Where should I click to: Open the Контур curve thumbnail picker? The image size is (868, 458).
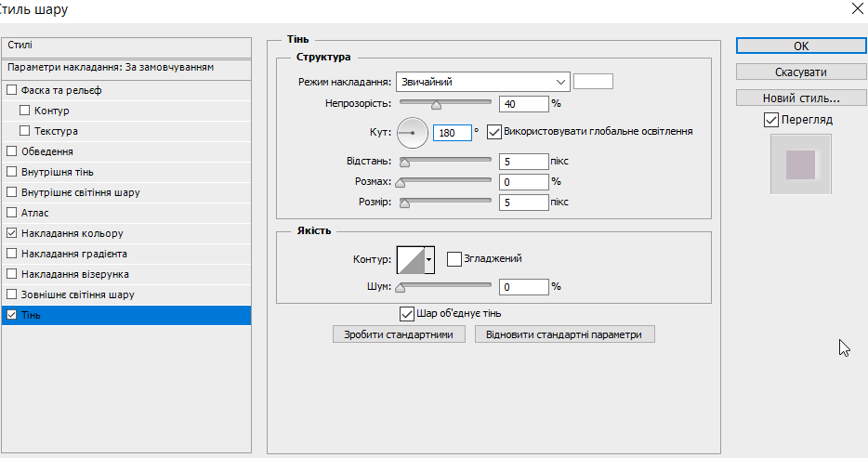click(x=411, y=260)
